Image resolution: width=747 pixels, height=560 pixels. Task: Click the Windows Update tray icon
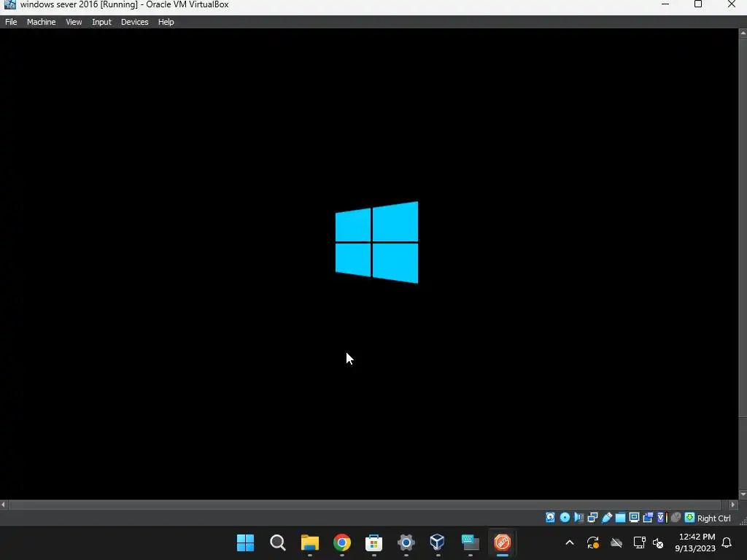[x=592, y=542]
